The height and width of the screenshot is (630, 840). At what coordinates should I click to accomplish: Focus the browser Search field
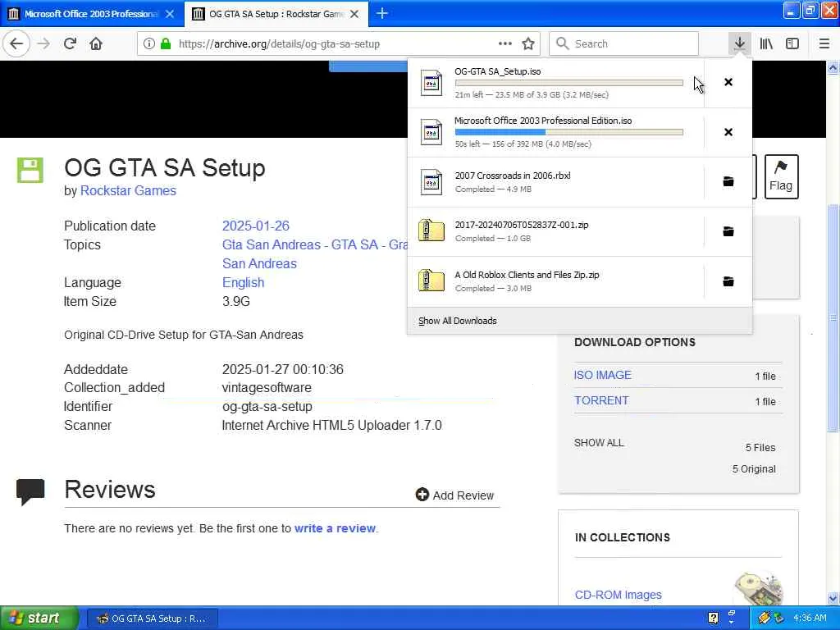[623, 43]
